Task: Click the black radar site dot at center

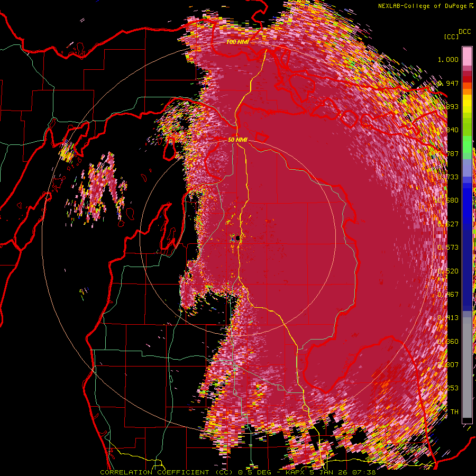Action: [x=237, y=238]
